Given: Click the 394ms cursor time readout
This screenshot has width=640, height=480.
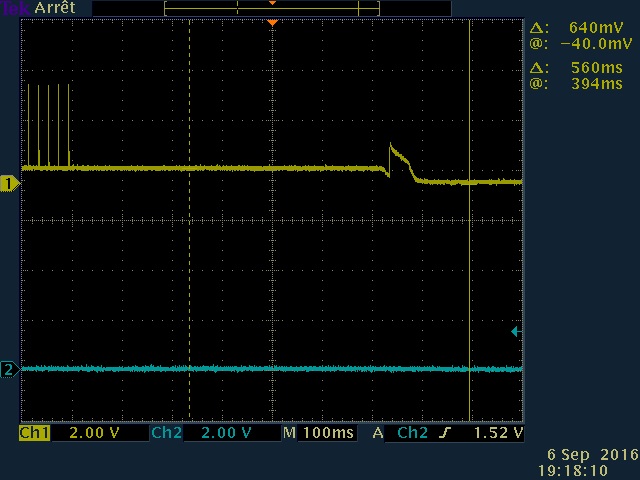Looking at the screenshot, I should click(x=597, y=84).
